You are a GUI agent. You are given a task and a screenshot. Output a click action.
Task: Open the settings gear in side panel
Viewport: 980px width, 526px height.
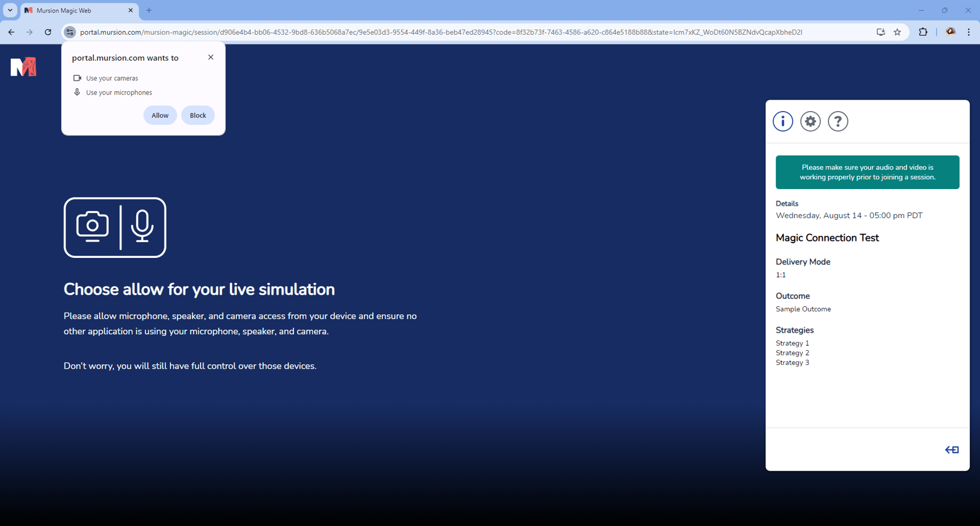click(810, 121)
